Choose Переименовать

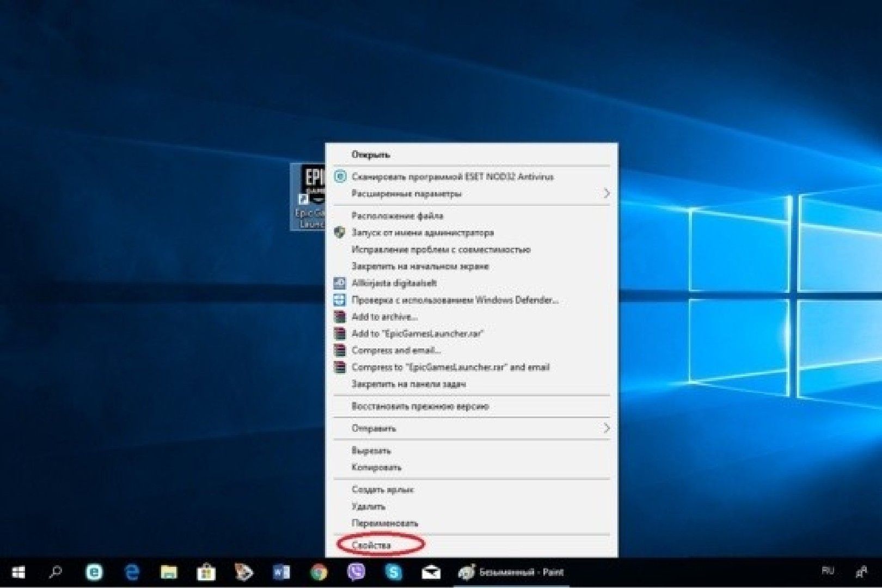point(471,523)
